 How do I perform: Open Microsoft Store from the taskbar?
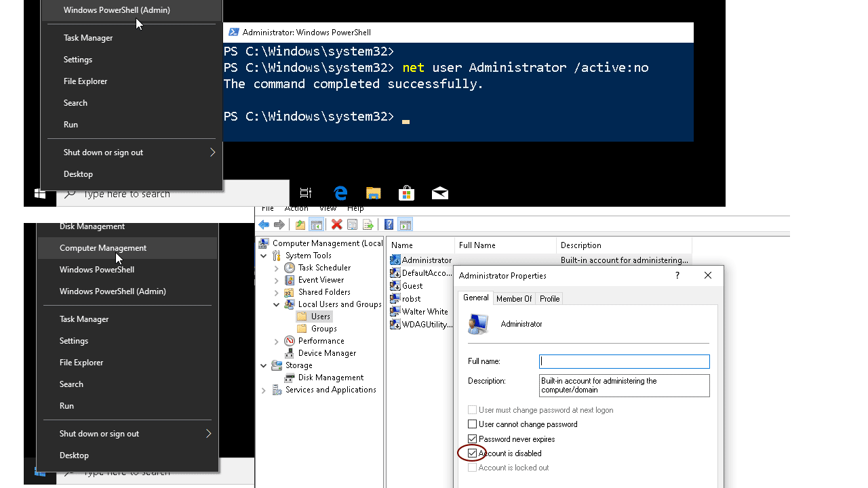point(407,193)
